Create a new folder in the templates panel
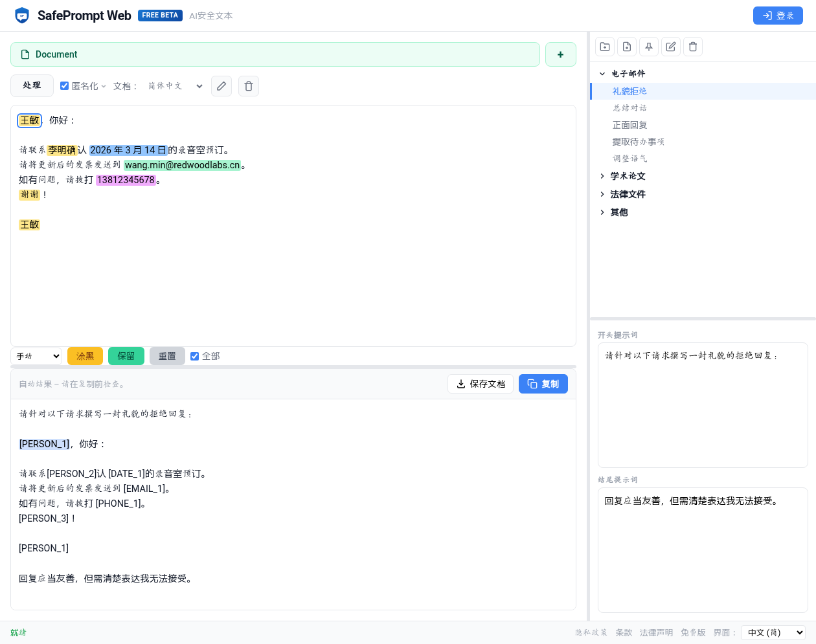Screen dimensions: 816x644 (x=604, y=46)
